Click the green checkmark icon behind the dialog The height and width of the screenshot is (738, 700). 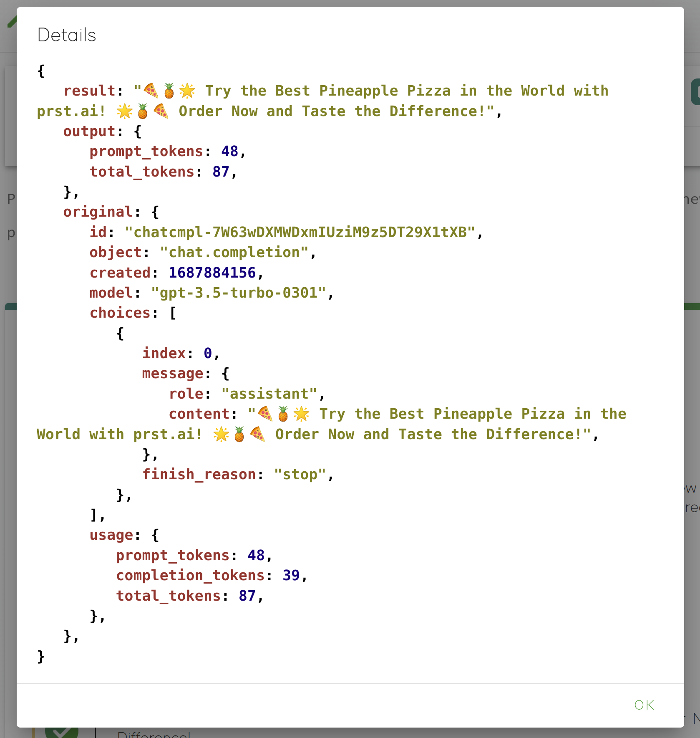[61, 733]
